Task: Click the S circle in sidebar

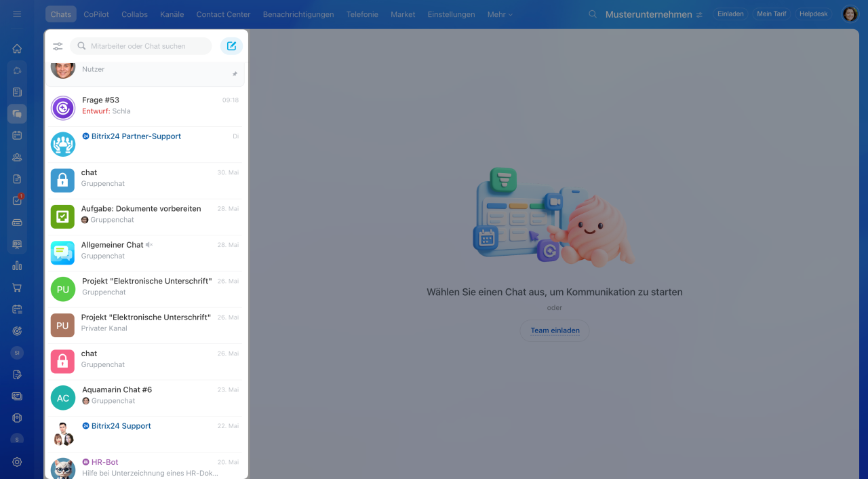Action: coord(17,439)
